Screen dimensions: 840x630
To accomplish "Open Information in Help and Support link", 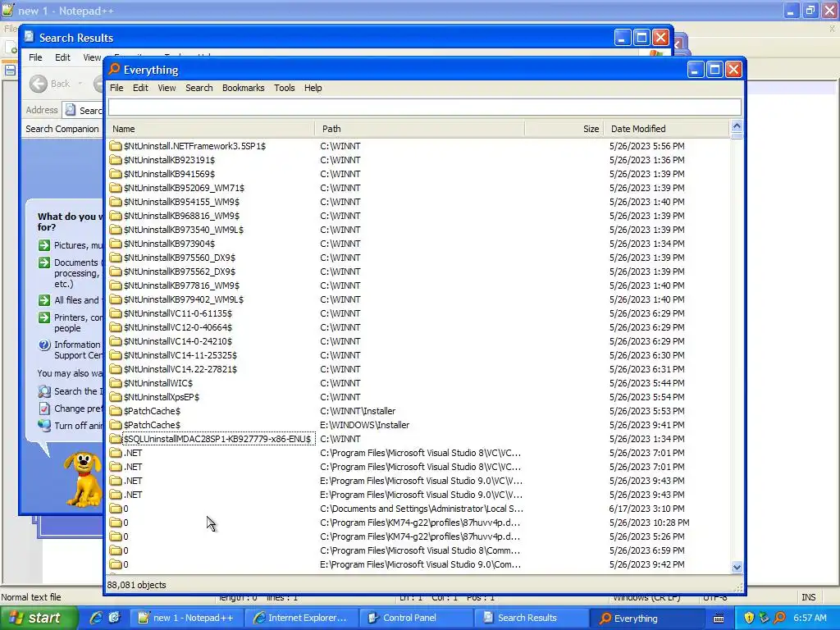I will coord(77,349).
